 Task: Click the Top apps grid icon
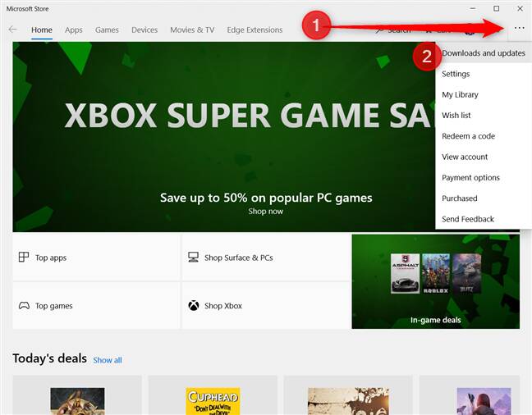click(24, 258)
